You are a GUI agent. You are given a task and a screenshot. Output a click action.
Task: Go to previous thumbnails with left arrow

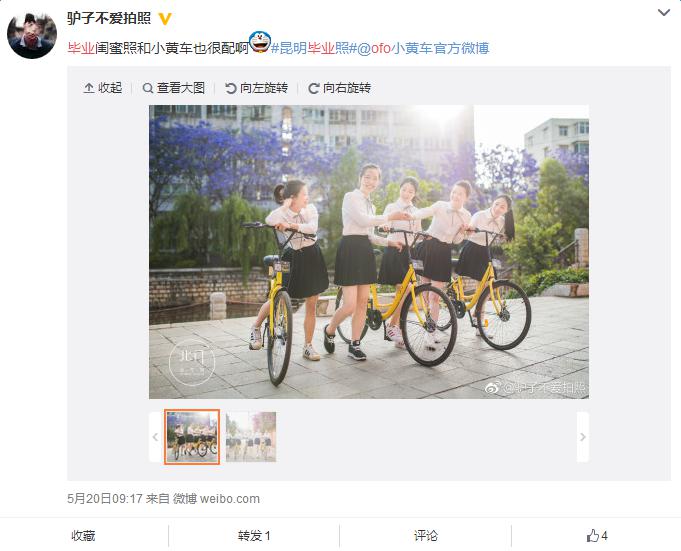pos(155,437)
